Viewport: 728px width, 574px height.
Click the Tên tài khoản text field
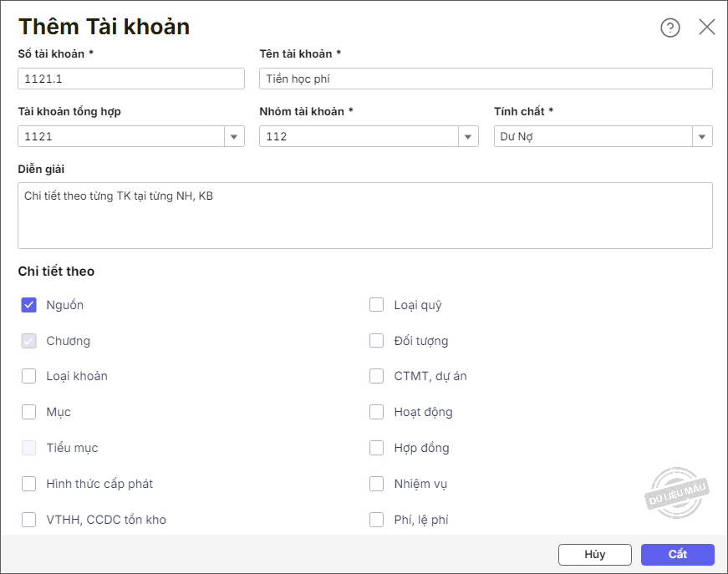(486, 79)
